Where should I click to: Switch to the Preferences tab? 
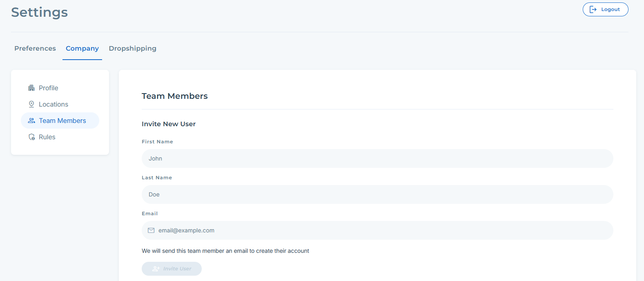(x=35, y=48)
